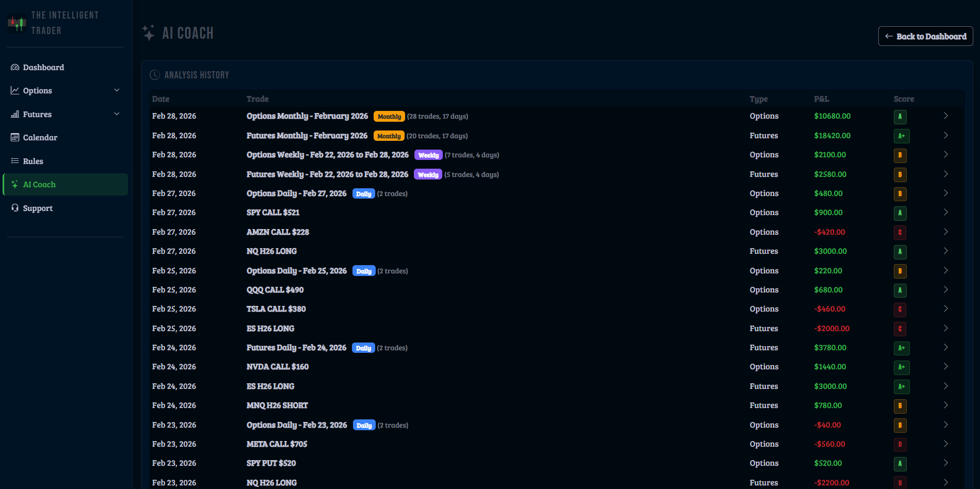Click the Options chart icon in sidebar

coord(14,90)
